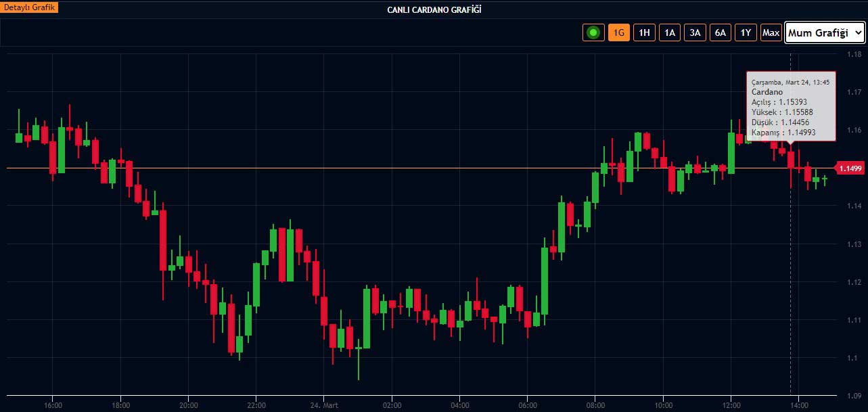Show the 3A time range

pyautogui.click(x=695, y=32)
